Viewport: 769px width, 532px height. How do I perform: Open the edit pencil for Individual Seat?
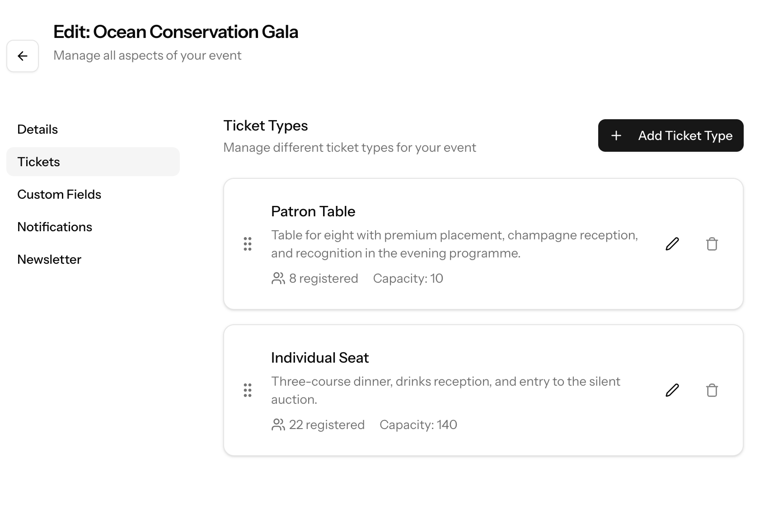click(672, 390)
